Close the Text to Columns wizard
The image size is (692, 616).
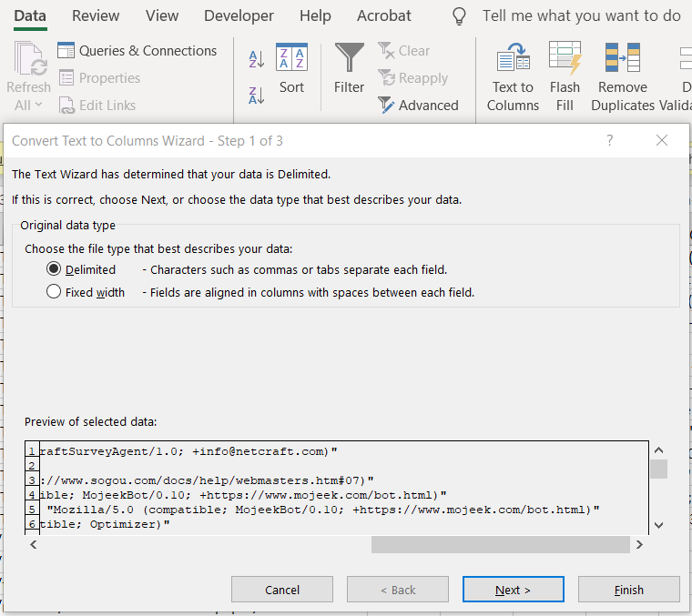point(662,141)
